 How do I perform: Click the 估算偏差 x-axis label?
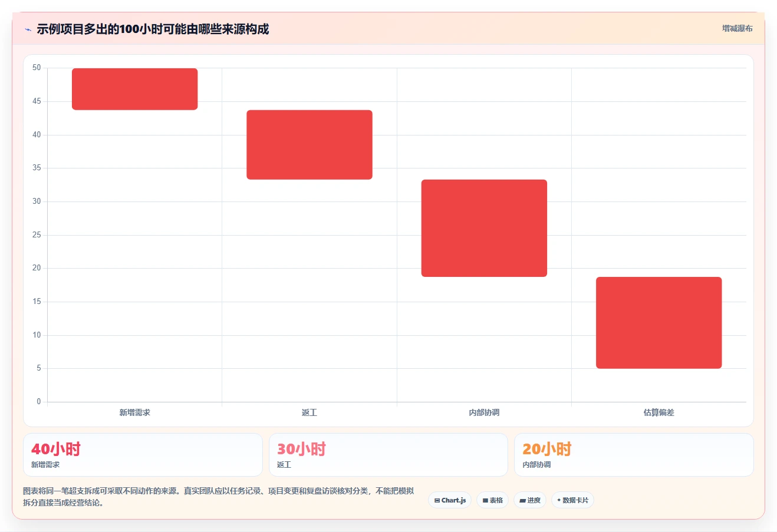(x=659, y=412)
